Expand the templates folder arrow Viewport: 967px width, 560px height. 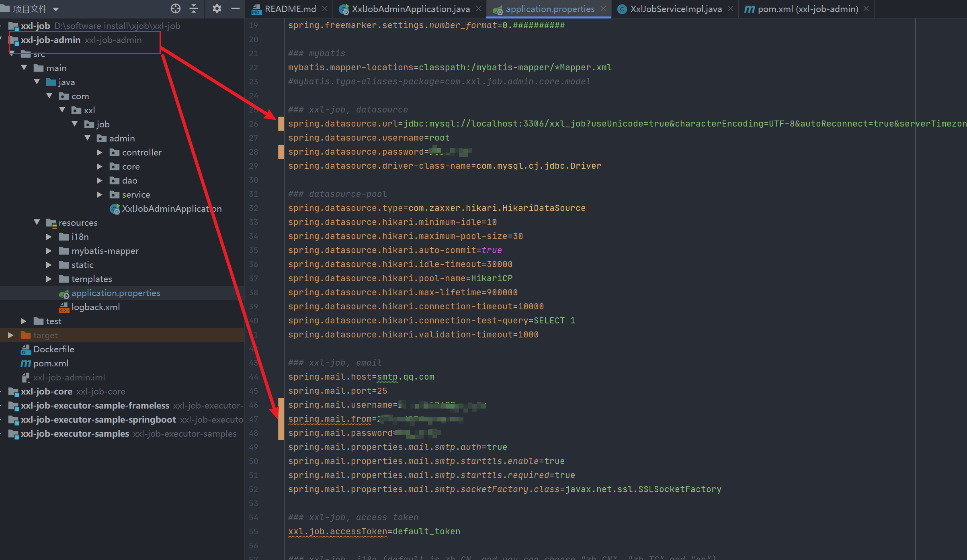pyautogui.click(x=49, y=279)
